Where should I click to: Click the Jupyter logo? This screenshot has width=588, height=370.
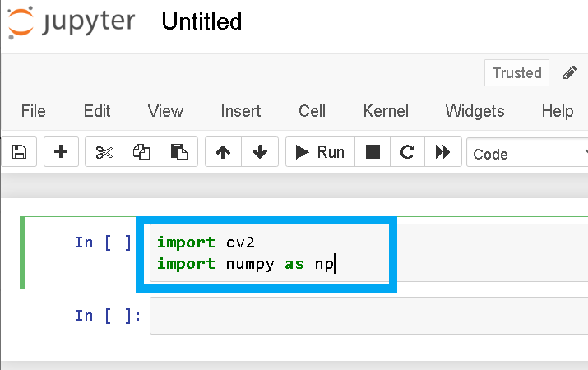coord(72,22)
